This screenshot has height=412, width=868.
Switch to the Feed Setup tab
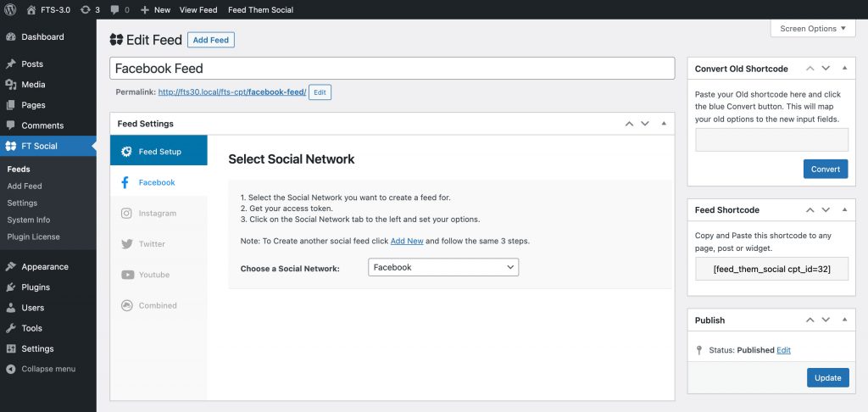pos(159,151)
